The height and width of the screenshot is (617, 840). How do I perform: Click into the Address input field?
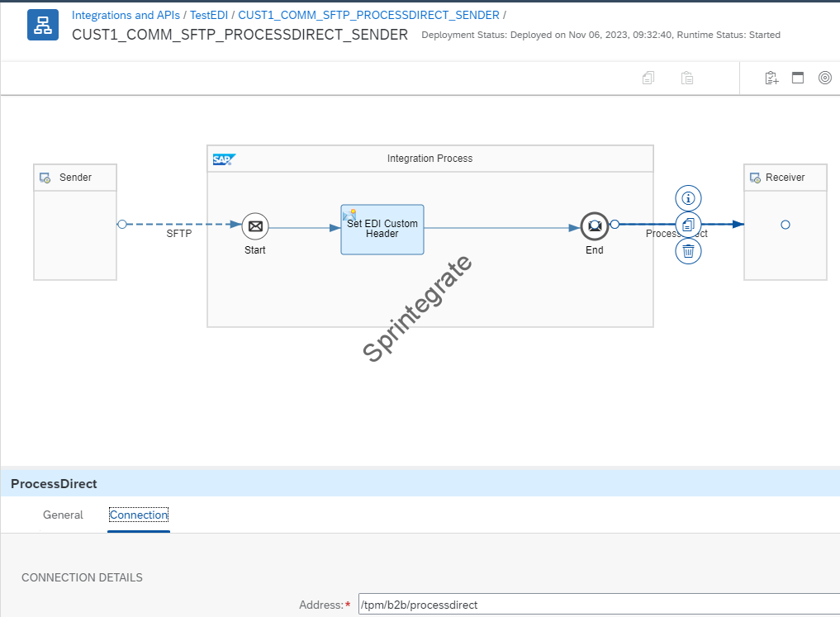(x=599, y=605)
